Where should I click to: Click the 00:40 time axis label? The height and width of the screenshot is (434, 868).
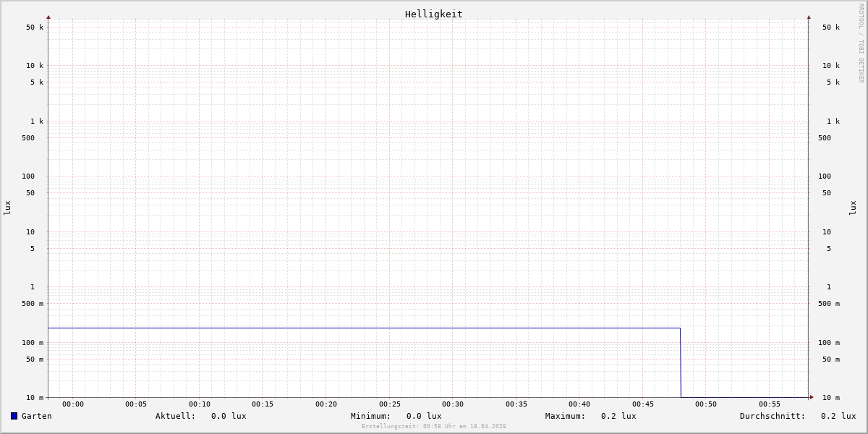pyautogui.click(x=579, y=404)
